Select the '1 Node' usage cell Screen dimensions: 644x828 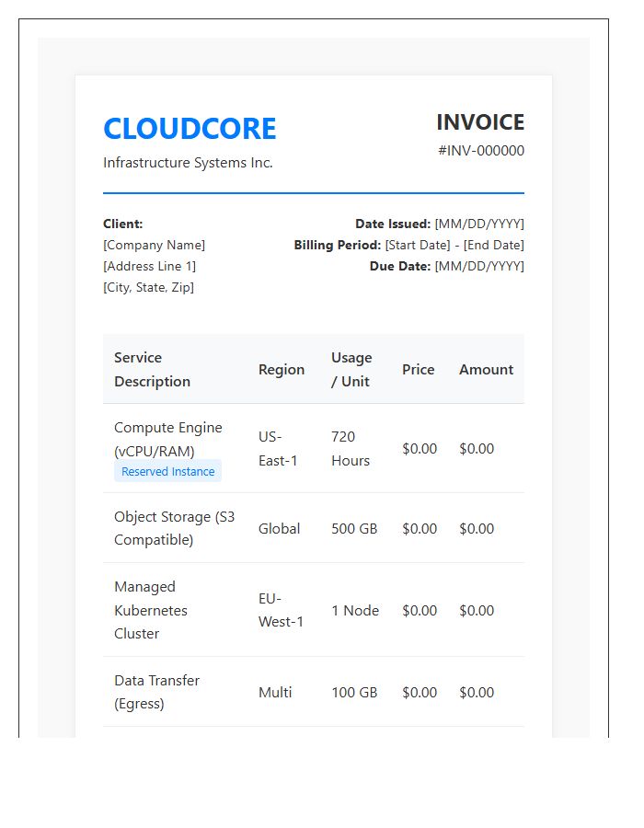(x=355, y=611)
